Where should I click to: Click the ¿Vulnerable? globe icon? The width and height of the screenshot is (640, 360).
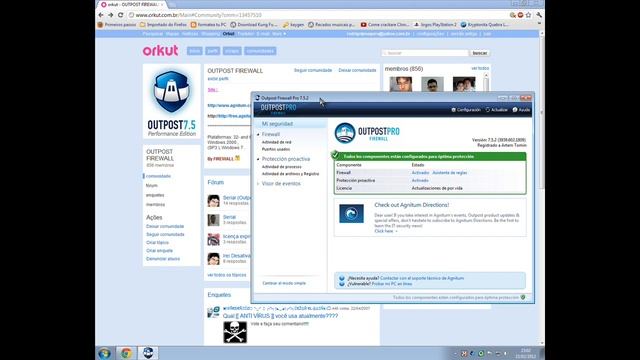pyautogui.click(x=342, y=284)
